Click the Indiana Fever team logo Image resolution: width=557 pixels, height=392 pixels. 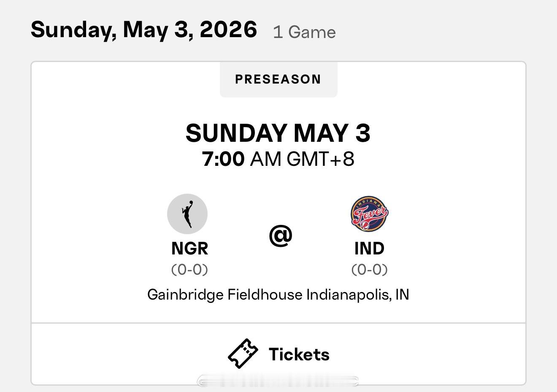point(369,214)
